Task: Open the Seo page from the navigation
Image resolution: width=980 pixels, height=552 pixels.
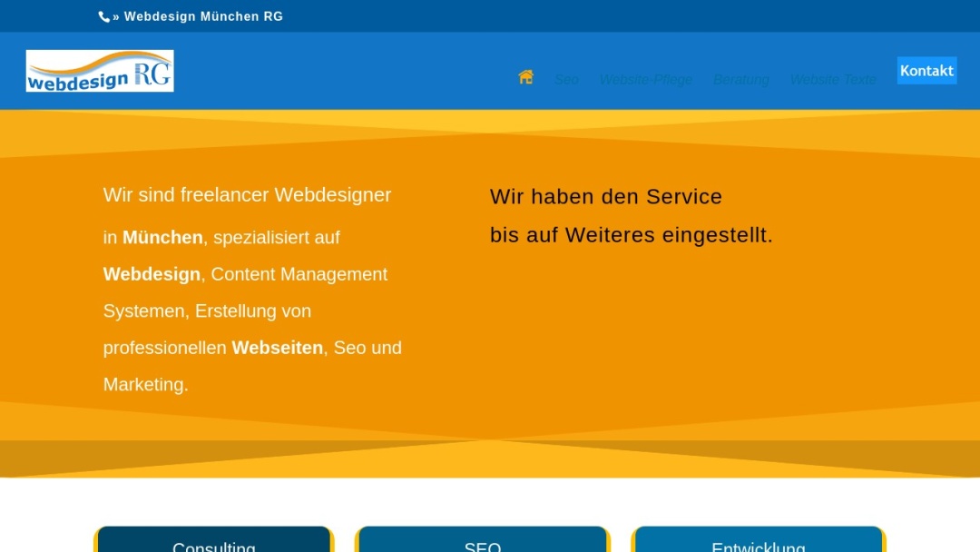Action: point(566,79)
